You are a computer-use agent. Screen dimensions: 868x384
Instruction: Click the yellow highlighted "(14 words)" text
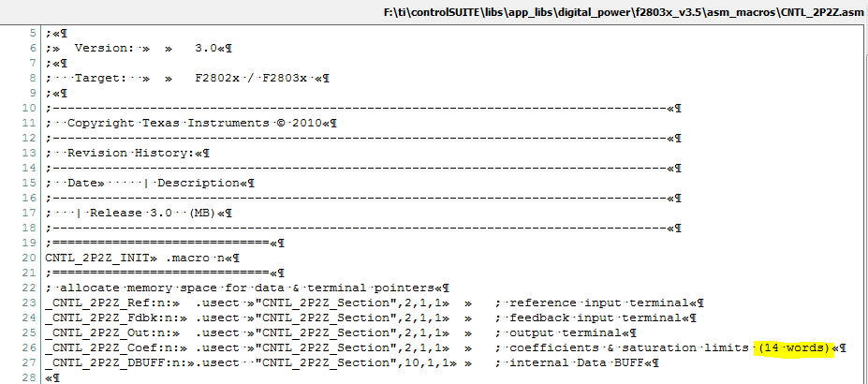pyautogui.click(x=793, y=347)
